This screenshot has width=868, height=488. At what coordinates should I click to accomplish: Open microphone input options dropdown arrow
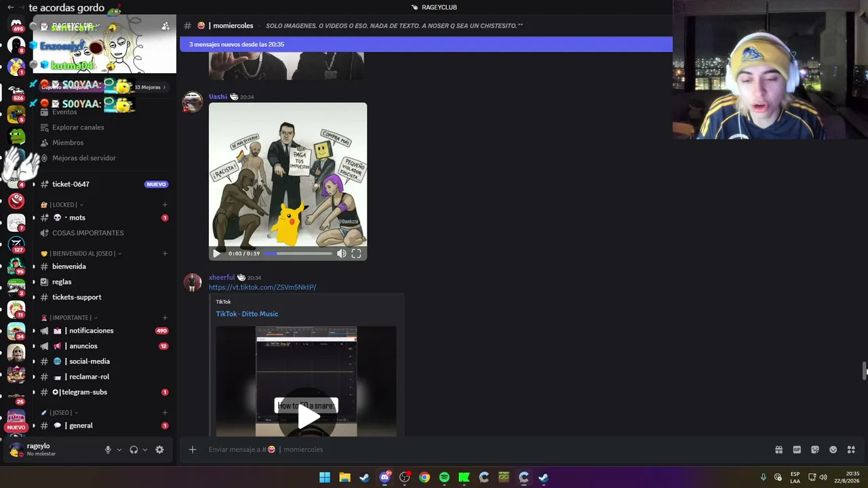[x=119, y=450]
